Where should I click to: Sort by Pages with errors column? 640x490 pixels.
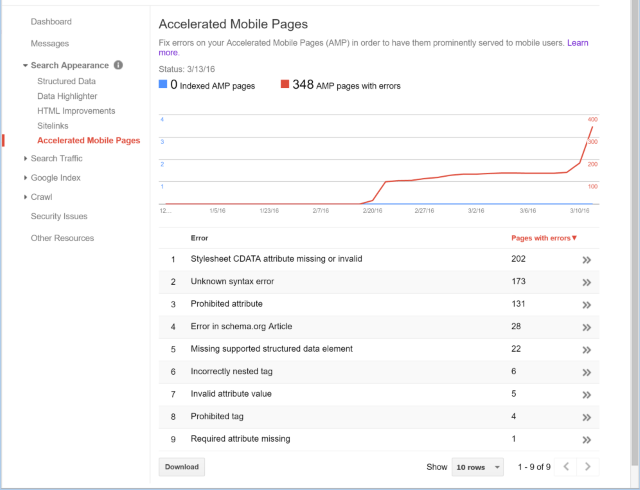click(x=543, y=238)
